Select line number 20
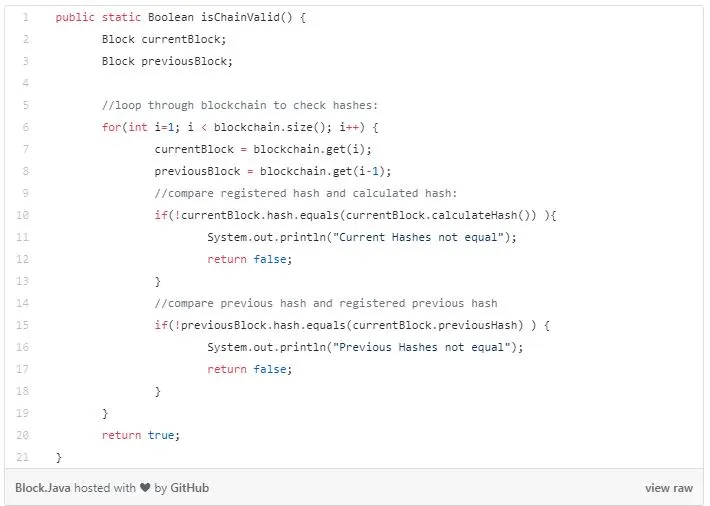This screenshot has height=506, width=710. click(x=22, y=435)
